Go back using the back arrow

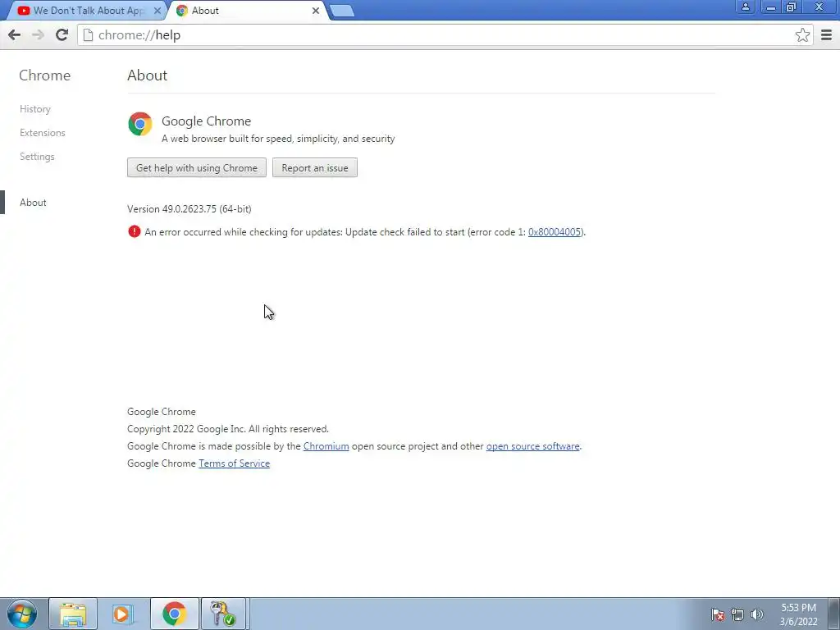pyautogui.click(x=15, y=34)
